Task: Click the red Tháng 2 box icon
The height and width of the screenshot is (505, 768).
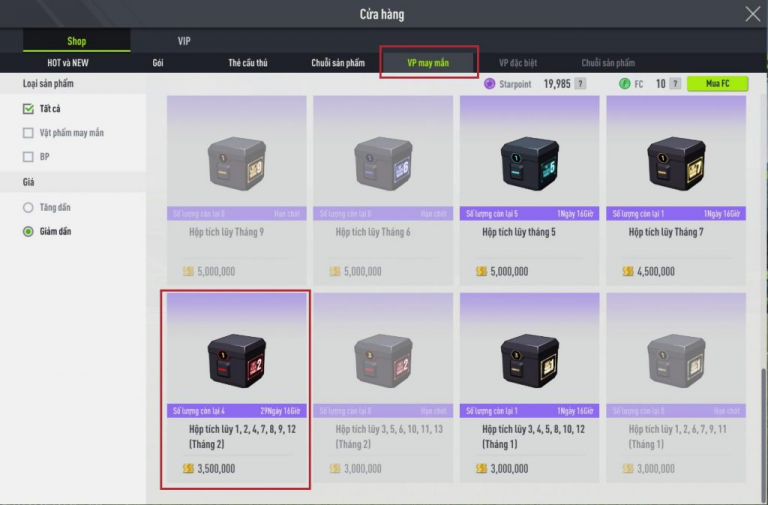Action: [237, 361]
